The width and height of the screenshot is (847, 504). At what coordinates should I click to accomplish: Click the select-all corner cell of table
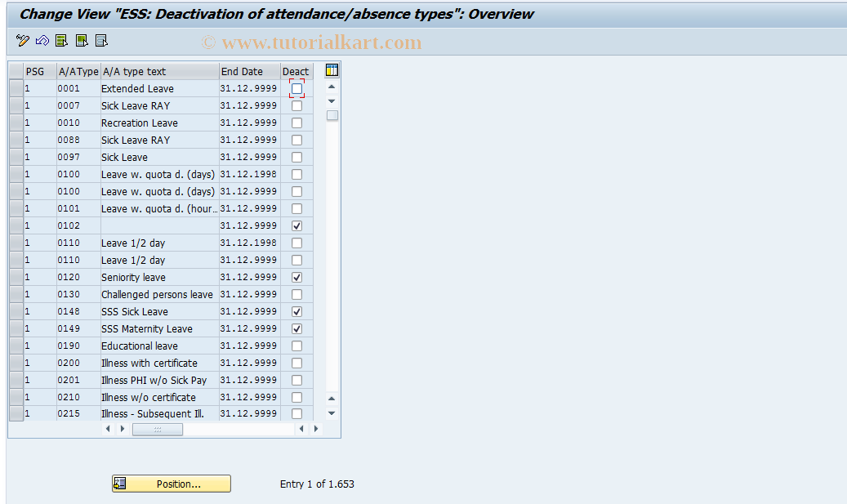pyautogui.click(x=16, y=71)
